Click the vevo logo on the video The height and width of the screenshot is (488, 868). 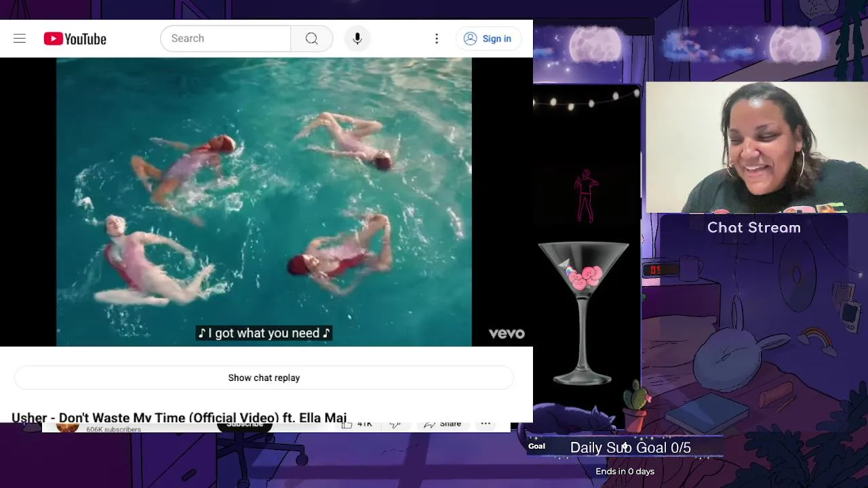pos(507,333)
